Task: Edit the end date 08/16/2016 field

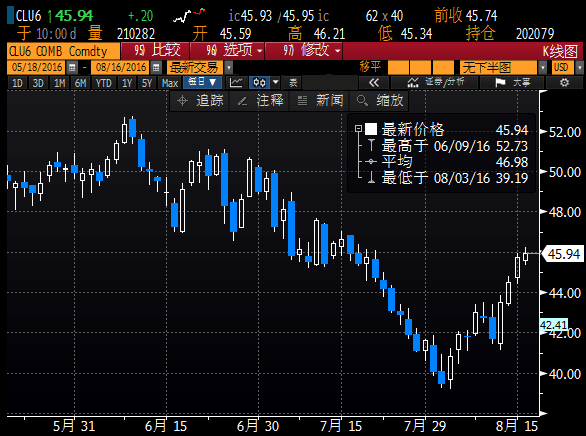Action: (121, 68)
